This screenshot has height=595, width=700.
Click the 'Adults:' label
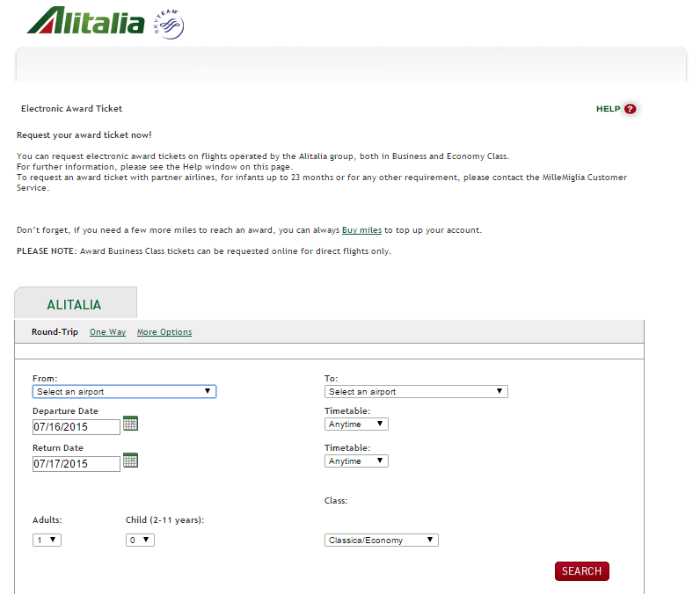click(47, 520)
